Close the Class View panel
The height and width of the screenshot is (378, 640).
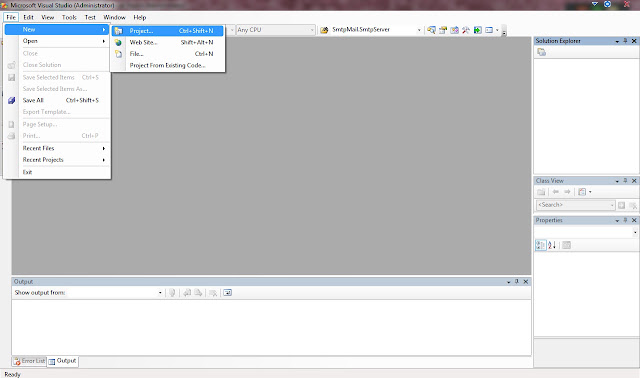pos(634,180)
